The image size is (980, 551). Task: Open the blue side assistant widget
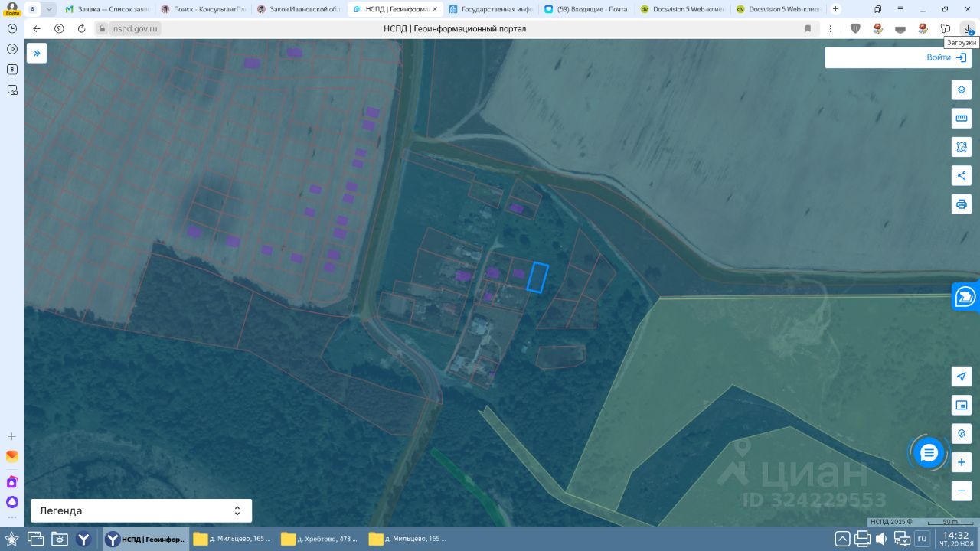pyautogui.click(x=966, y=296)
